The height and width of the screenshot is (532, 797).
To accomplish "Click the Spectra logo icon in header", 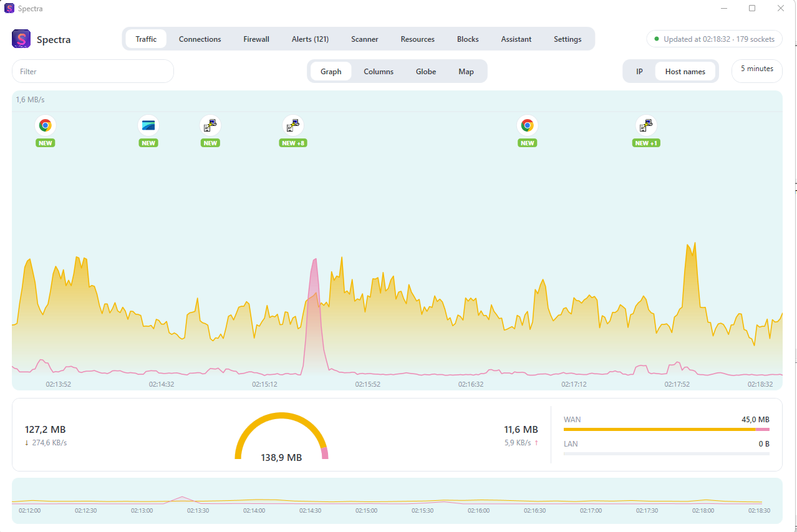I will click(x=21, y=39).
